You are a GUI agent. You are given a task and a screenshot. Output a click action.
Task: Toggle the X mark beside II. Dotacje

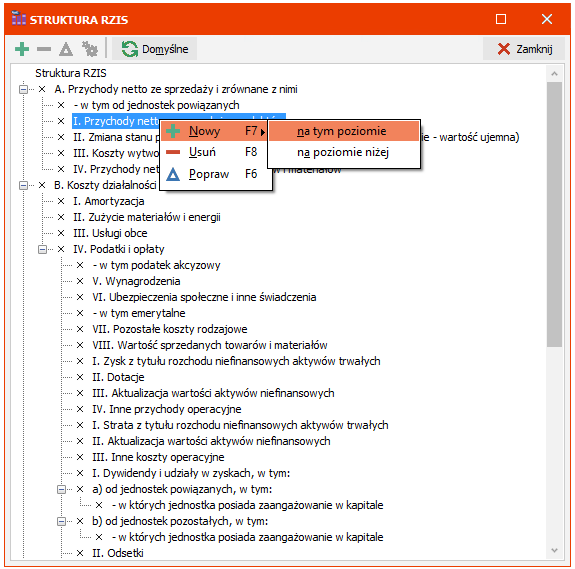(x=80, y=377)
